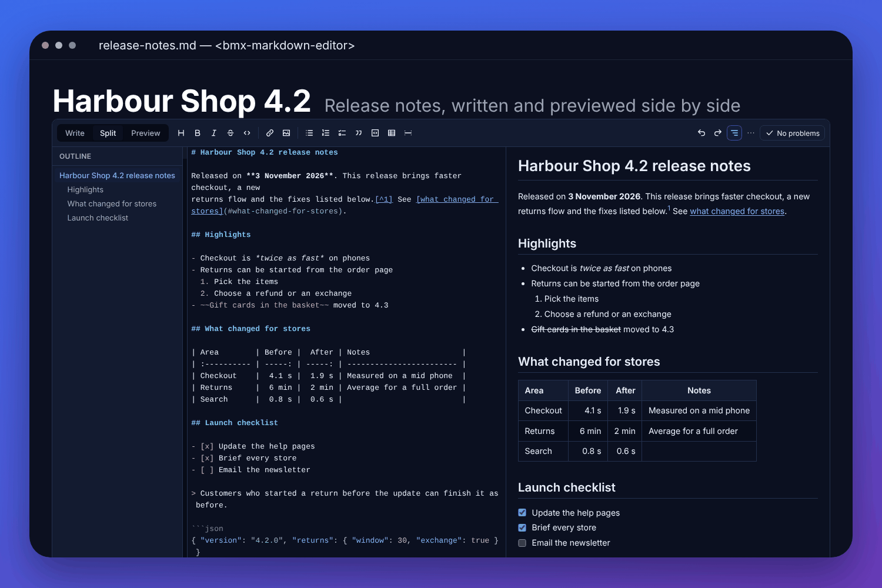The width and height of the screenshot is (882, 588).
Task: Insert a table using the table icon
Action: tap(392, 133)
